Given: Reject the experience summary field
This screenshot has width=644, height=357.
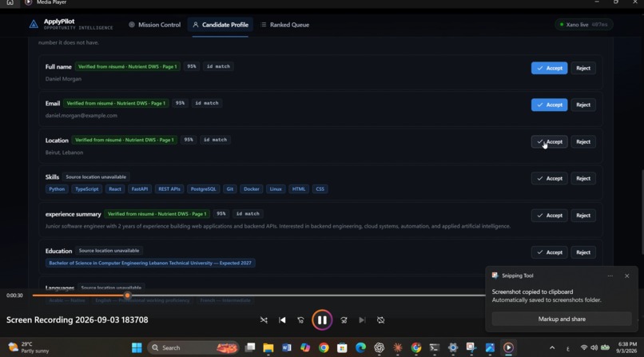Looking at the screenshot, I should tap(582, 216).
